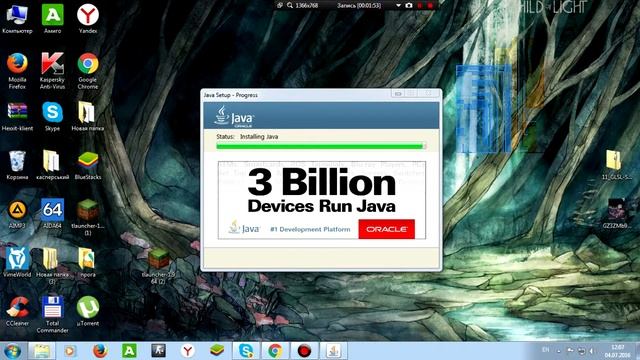Open Total Commander from the desktop
The height and width of the screenshot is (360, 640).
click(53, 314)
